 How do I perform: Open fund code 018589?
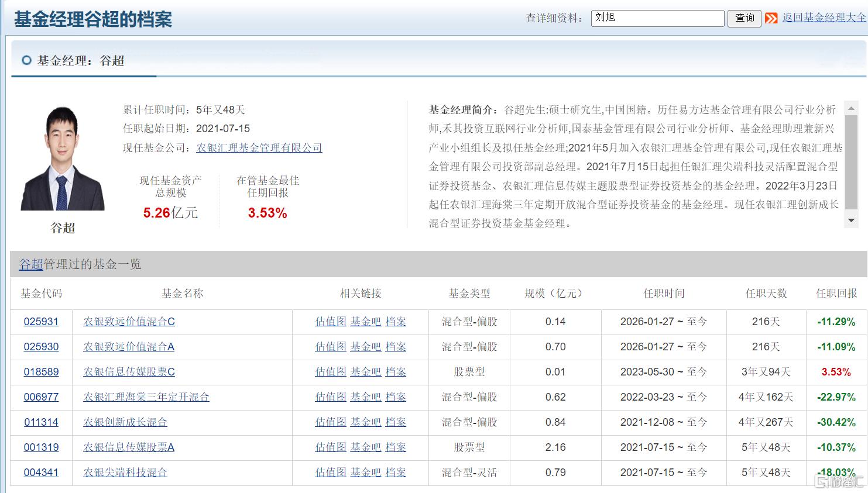[41, 372]
